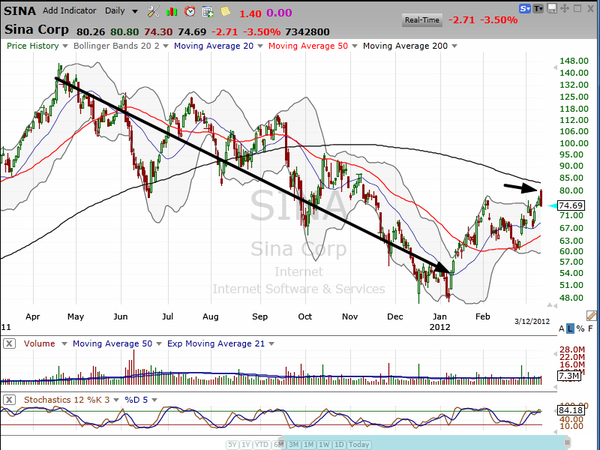This screenshot has width=600, height=450.
Task: Close the Volume pane with its X
Action: pyautogui.click(x=9, y=344)
